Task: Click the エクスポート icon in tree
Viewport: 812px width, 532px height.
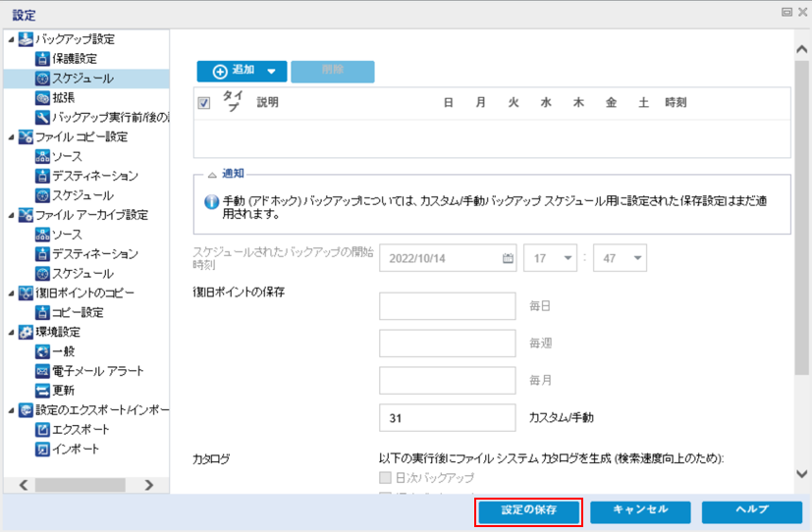Action: pyautogui.click(x=42, y=429)
